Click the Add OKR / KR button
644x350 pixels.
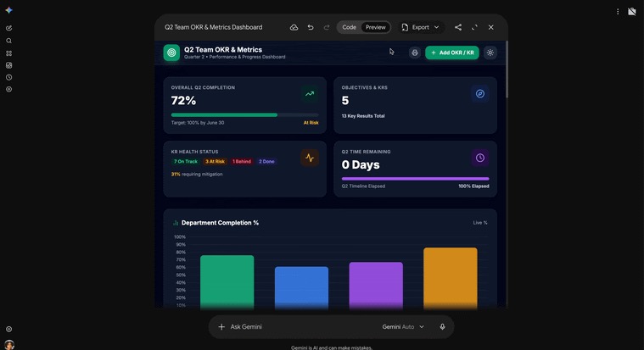[452, 53]
